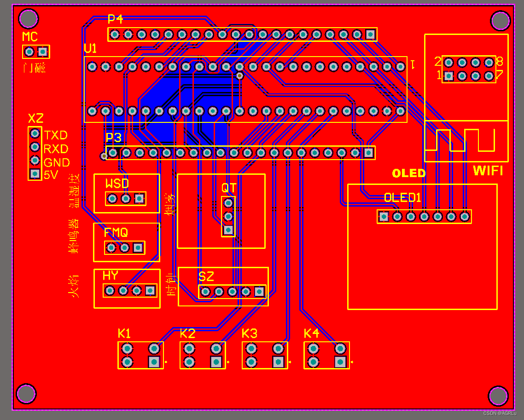Click the square pad of the WSD connector
This screenshot has width=524, height=420.
139,199
